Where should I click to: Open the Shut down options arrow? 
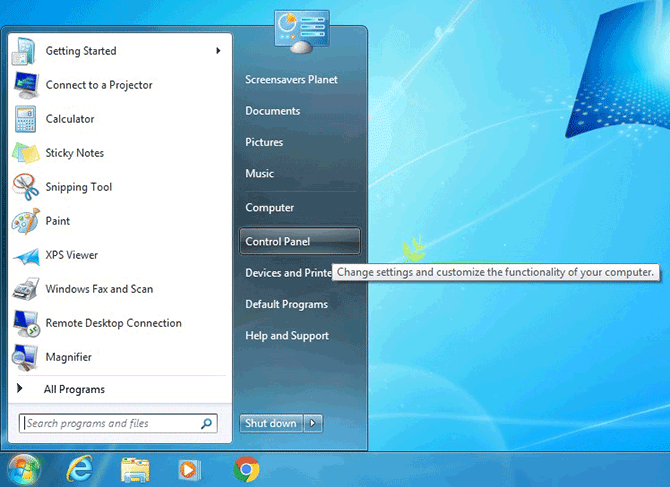point(313,423)
